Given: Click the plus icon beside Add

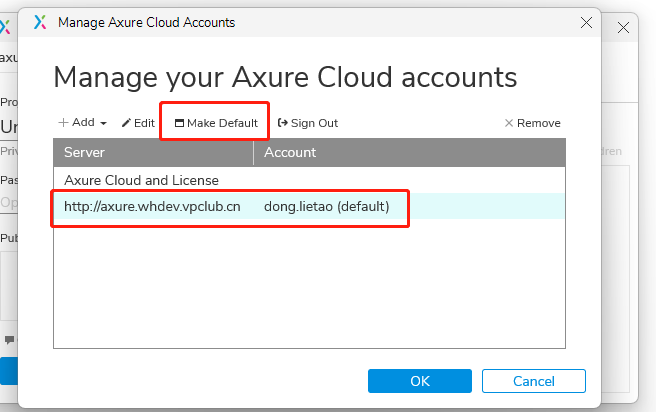Looking at the screenshot, I should pos(63,123).
